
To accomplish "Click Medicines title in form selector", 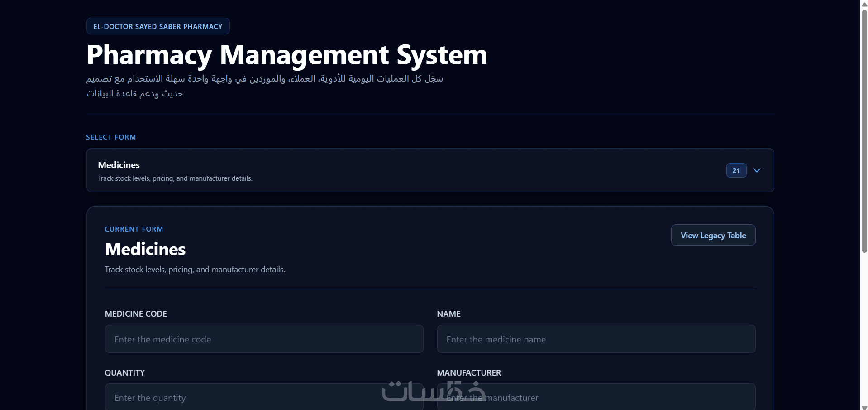I will click(x=119, y=165).
